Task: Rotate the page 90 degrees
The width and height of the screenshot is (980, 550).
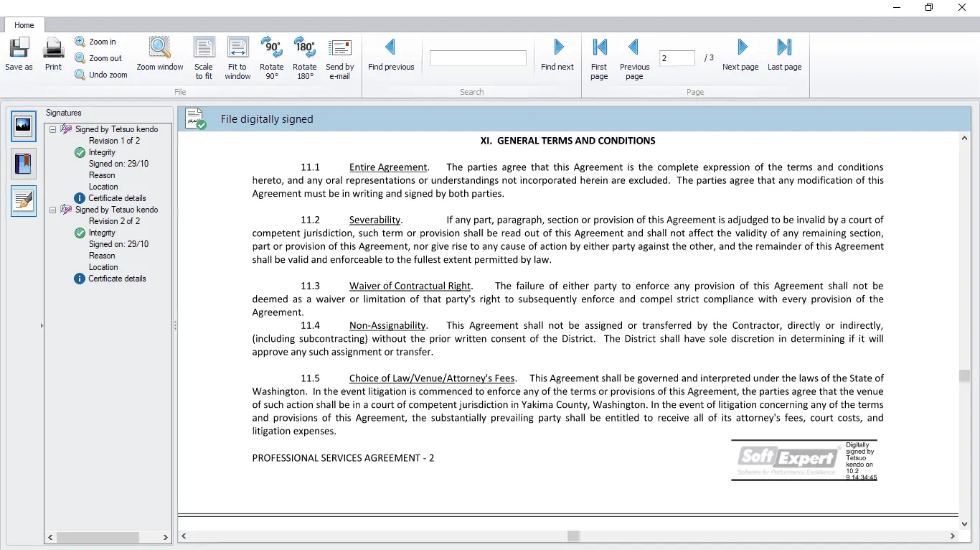Action: (272, 56)
